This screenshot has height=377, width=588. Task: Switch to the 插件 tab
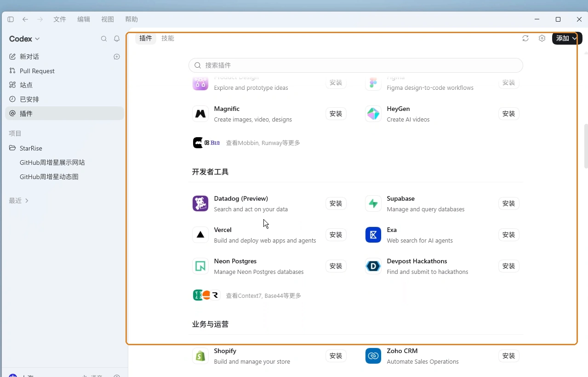[146, 38]
